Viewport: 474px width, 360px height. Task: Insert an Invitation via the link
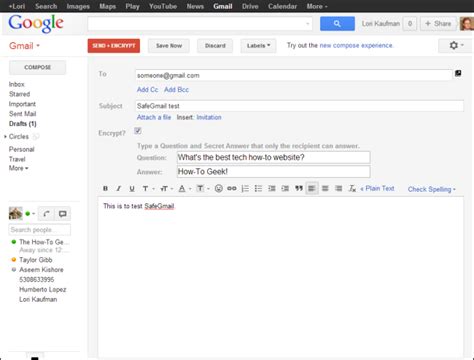[209, 117]
